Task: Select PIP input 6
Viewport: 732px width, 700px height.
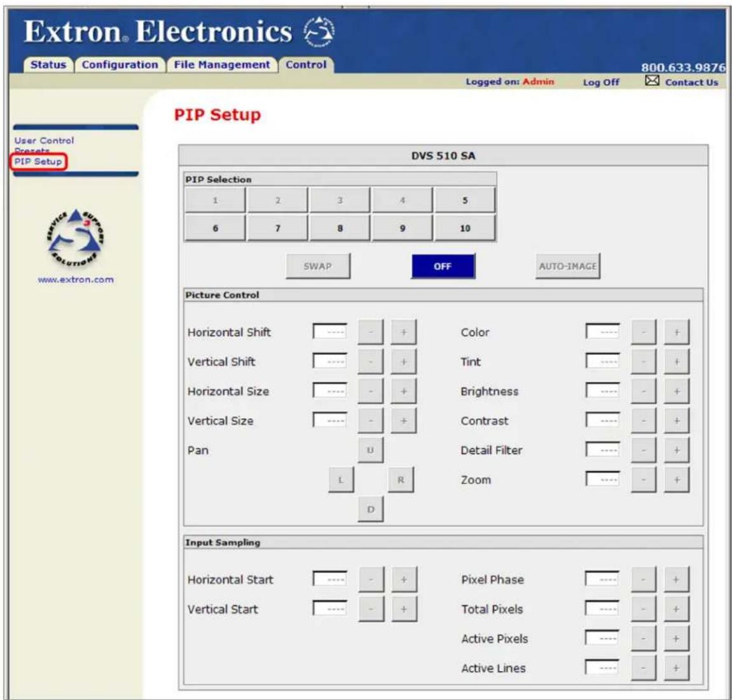Action: tap(215, 228)
